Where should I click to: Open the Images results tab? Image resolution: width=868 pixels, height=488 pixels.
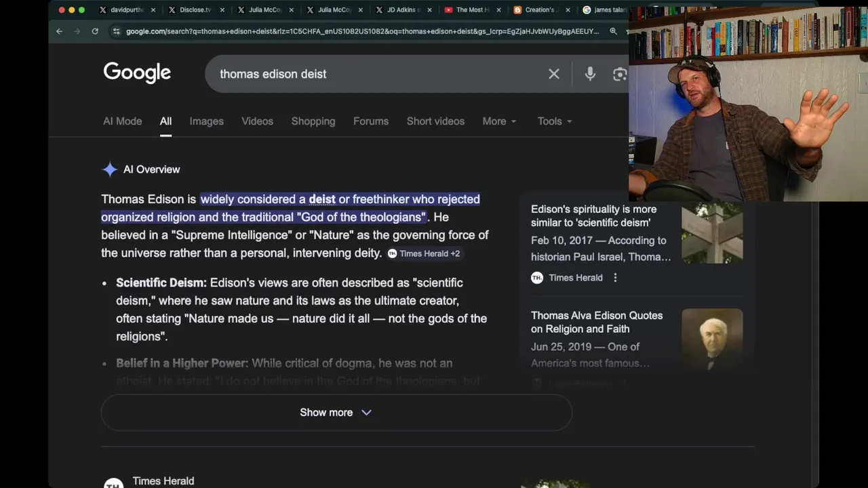tap(206, 121)
